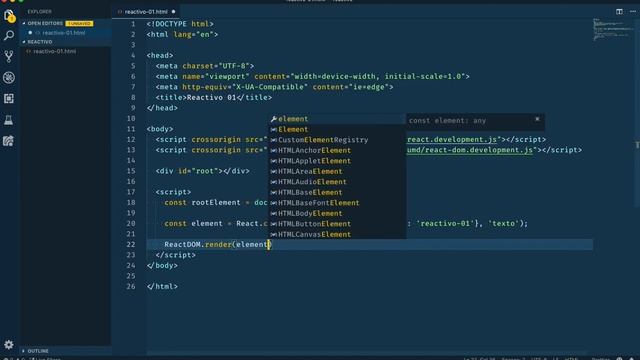The image size is (640, 360).
Task: Choose the HTMLAnchorElement suggestion
Action: pos(337,151)
